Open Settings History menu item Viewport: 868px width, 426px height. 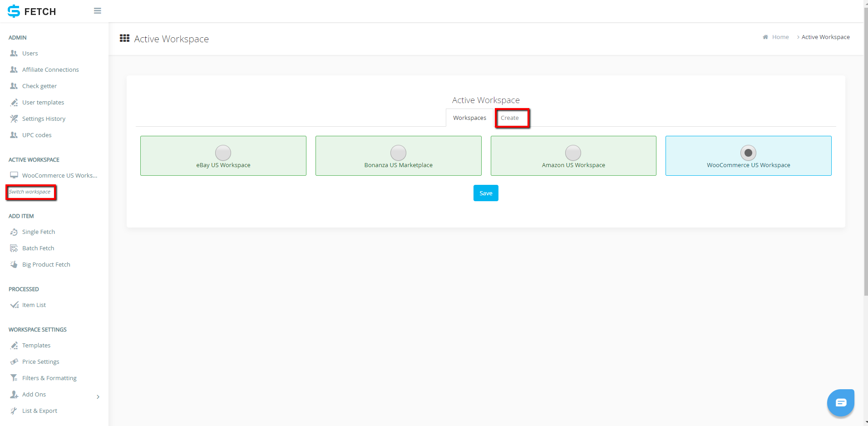44,119
